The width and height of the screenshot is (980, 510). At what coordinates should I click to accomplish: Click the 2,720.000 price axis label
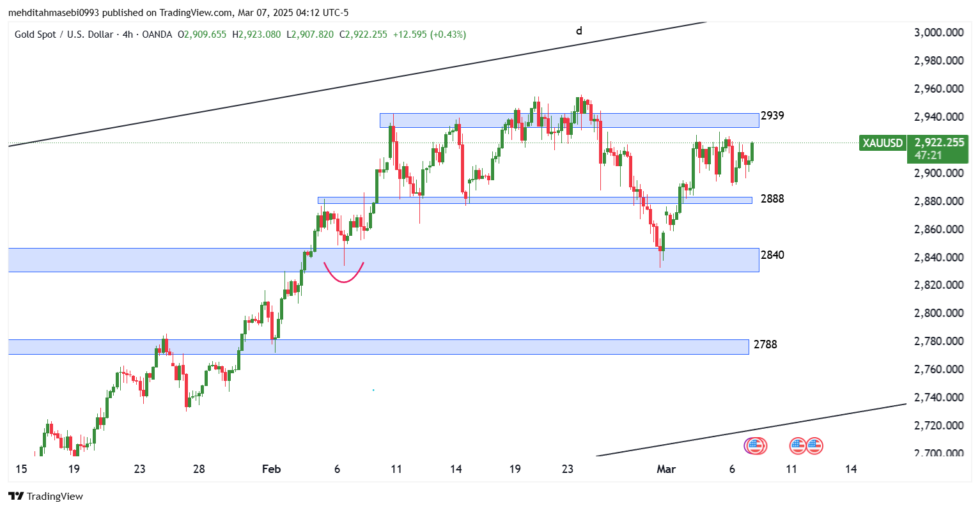(x=938, y=426)
